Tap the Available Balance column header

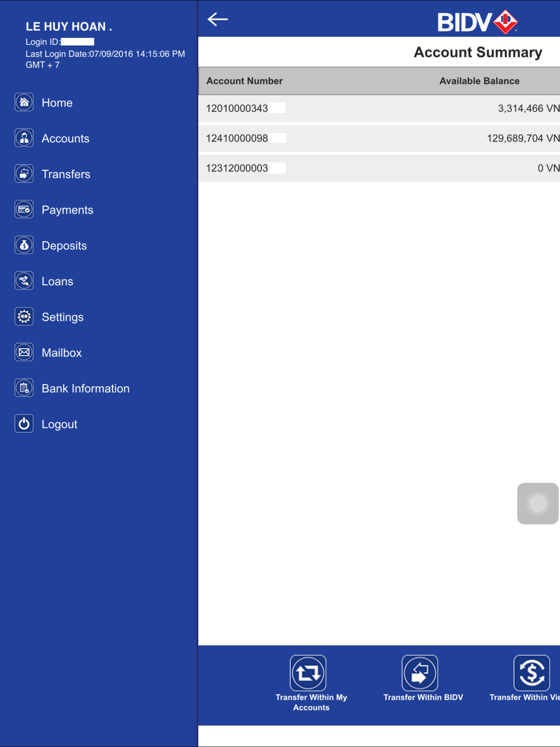coord(479,81)
